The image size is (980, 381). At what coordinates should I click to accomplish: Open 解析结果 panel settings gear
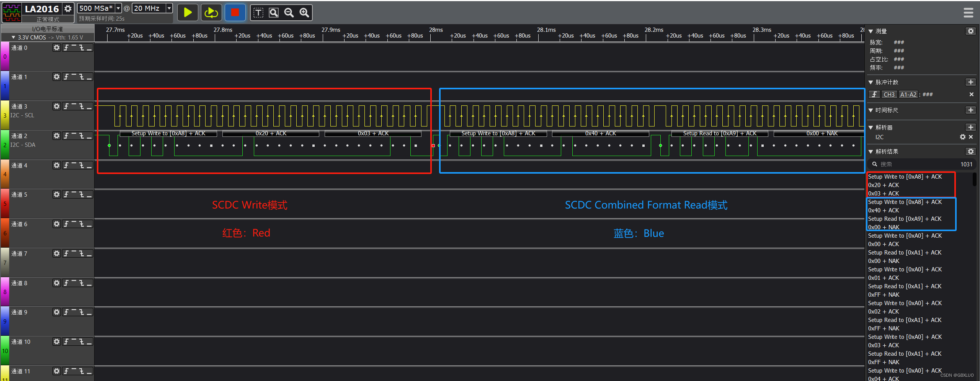pos(970,151)
